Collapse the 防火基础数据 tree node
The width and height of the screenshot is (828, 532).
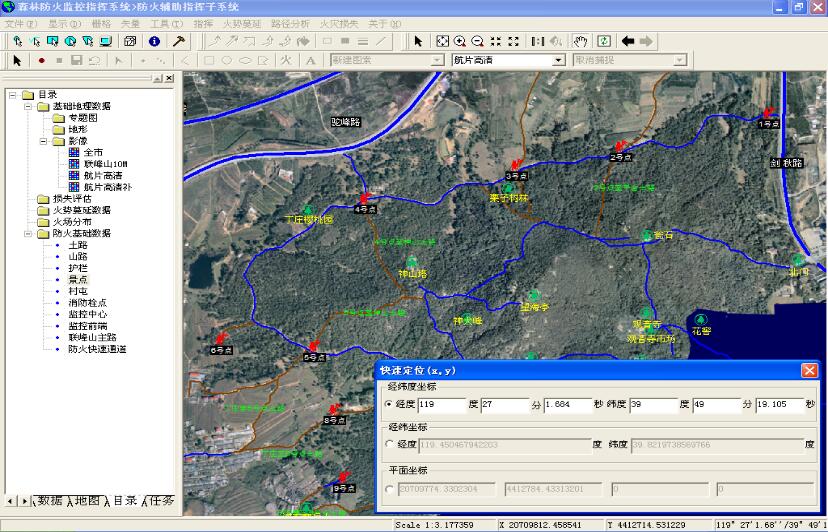[27, 233]
